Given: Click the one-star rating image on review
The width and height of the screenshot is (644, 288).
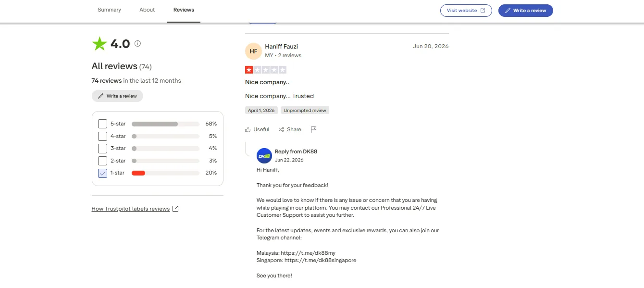Looking at the screenshot, I should click(x=266, y=70).
